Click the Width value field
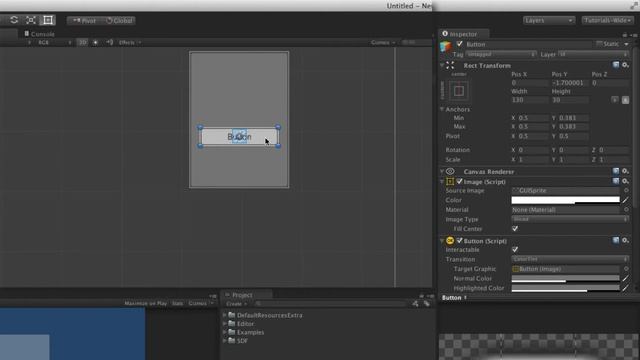This screenshot has width=640, height=360. [x=529, y=100]
